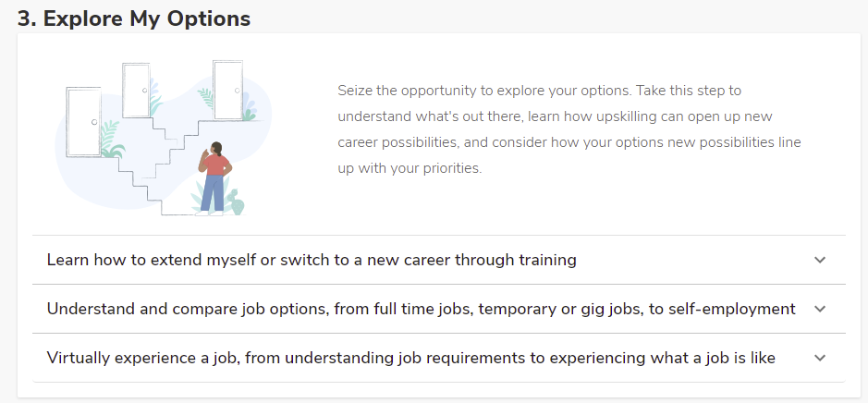Expand the compare job options chevron
This screenshot has height=403, width=868.
[819, 309]
